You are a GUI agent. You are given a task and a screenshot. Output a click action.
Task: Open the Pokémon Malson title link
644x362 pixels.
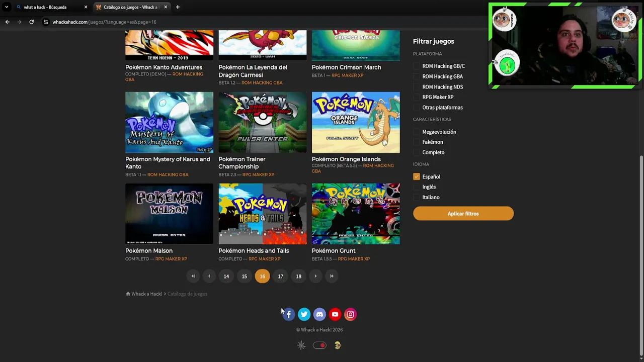(149, 251)
